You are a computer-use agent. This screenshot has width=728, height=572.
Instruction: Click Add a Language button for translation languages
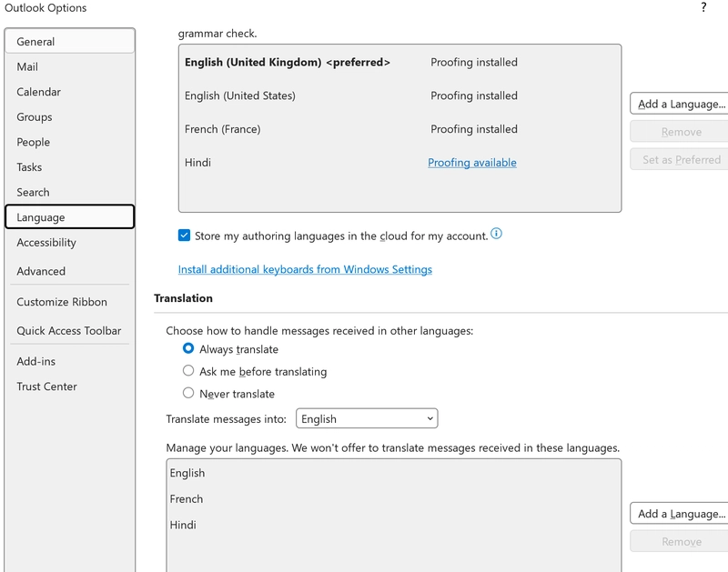pyautogui.click(x=680, y=514)
